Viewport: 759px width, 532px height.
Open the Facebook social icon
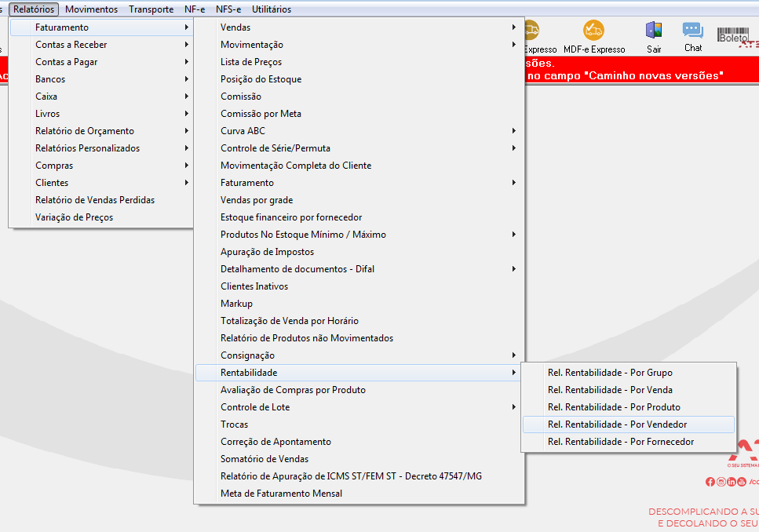[710, 482]
